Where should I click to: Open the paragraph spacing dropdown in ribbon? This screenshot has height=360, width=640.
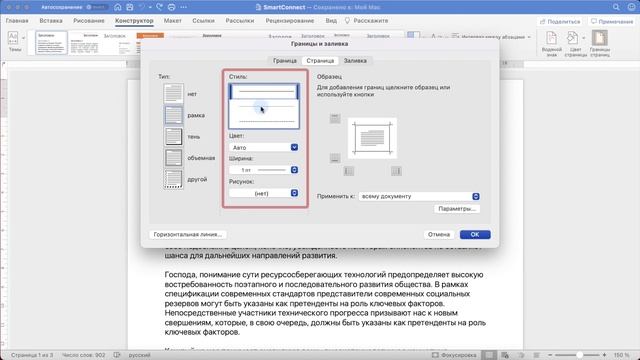click(x=529, y=37)
